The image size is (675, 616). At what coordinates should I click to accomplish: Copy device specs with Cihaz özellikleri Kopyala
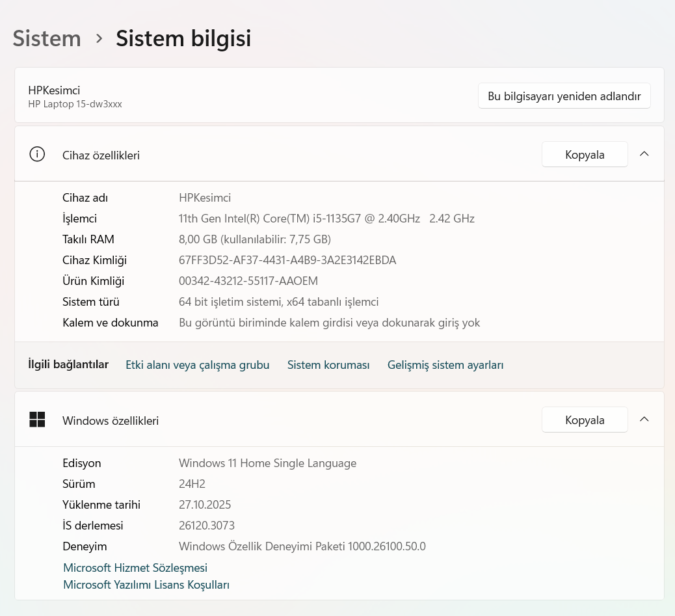[584, 155]
